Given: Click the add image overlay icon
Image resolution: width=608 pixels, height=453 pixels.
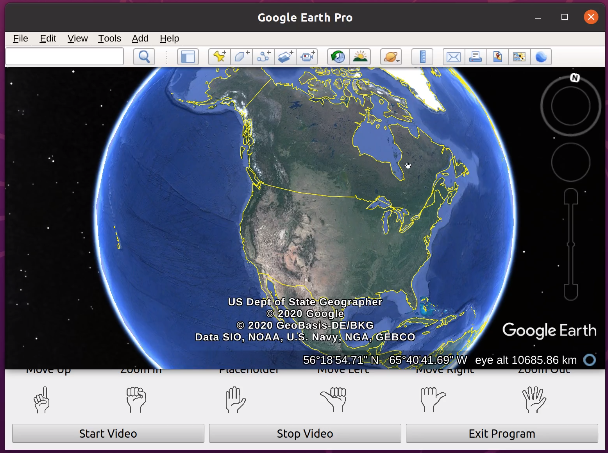Looking at the screenshot, I should point(286,57).
